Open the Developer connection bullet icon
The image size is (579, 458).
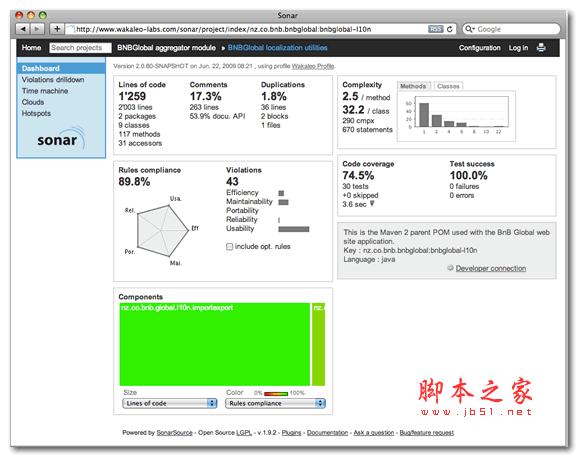click(x=450, y=268)
